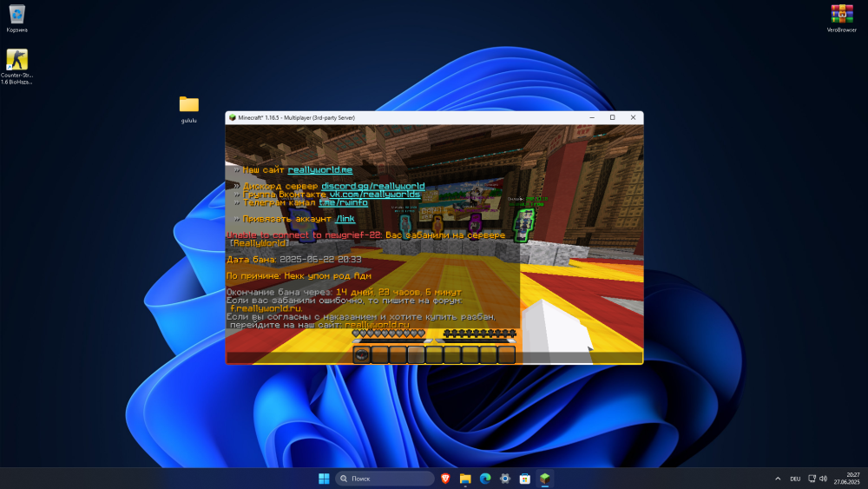Viewport: 868px width, 489px height.
Task: Open Microsoft Edge from taskbar
Action: (485, 479)
